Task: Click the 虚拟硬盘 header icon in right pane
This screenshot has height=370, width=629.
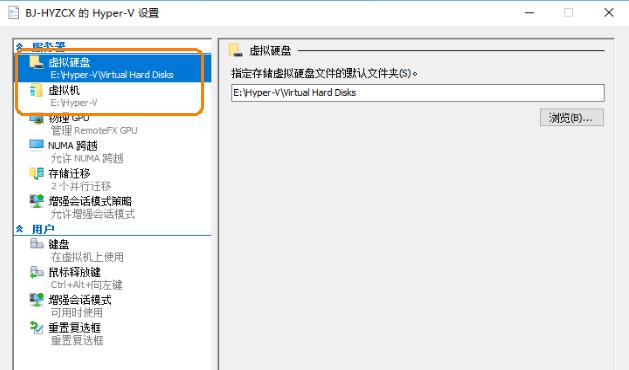Action: 235,50
